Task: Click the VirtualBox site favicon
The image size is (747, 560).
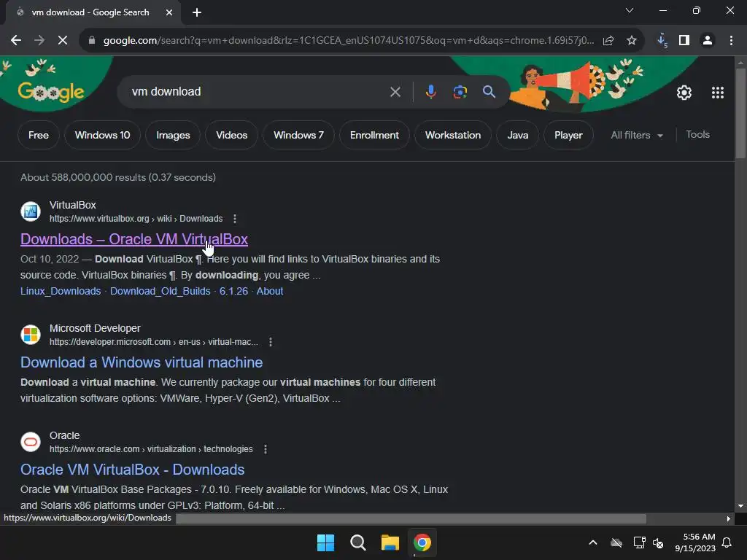Action: [31, 211]
